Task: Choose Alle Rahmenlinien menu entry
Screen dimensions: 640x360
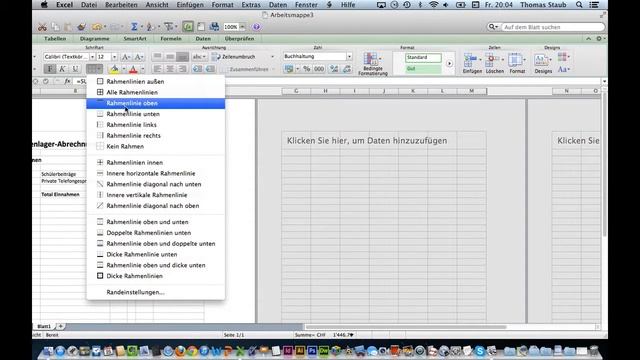Action: tap(156, 92)
